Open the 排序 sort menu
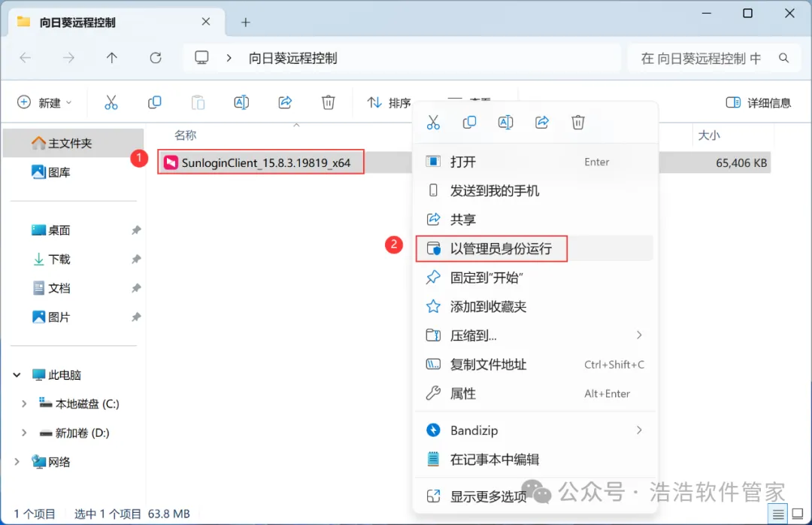 pos(389,102)
